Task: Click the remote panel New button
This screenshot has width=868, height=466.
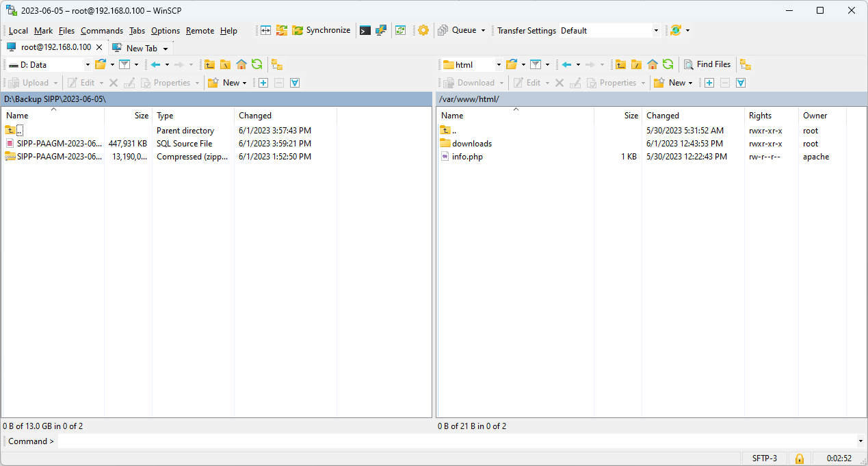Action: tap(673, 83)
